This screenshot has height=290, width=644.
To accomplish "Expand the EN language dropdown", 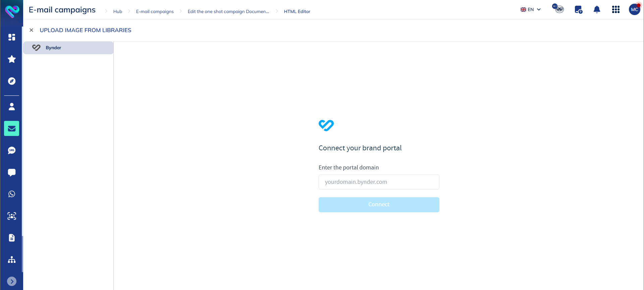I will click(531, 9).
